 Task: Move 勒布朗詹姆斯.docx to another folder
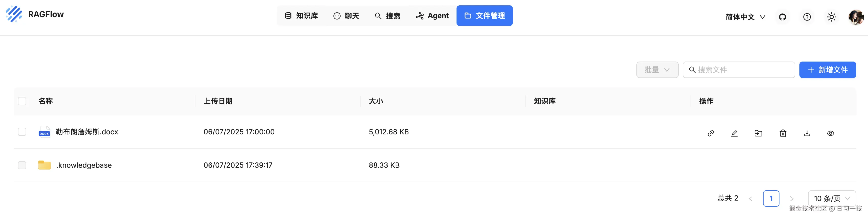pyautogui.click(x=758, y=133)
